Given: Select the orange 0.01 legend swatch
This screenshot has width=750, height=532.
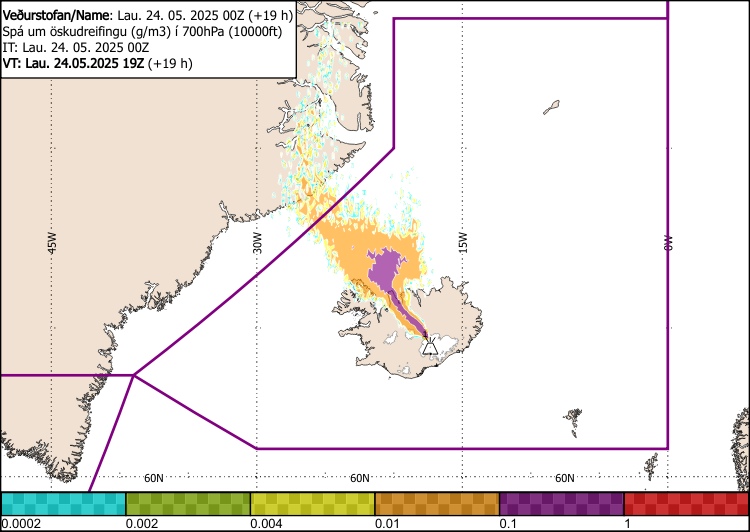Looking at the screenshot, I should point(437,504).
